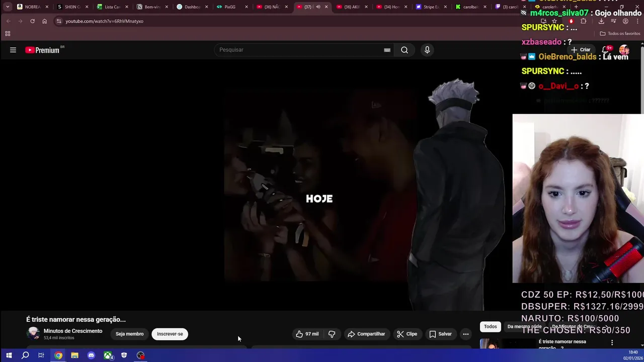Viewport: 644px width, 362px height.
Task: Open Discord from the taskbar
Action: coord(91,355)
